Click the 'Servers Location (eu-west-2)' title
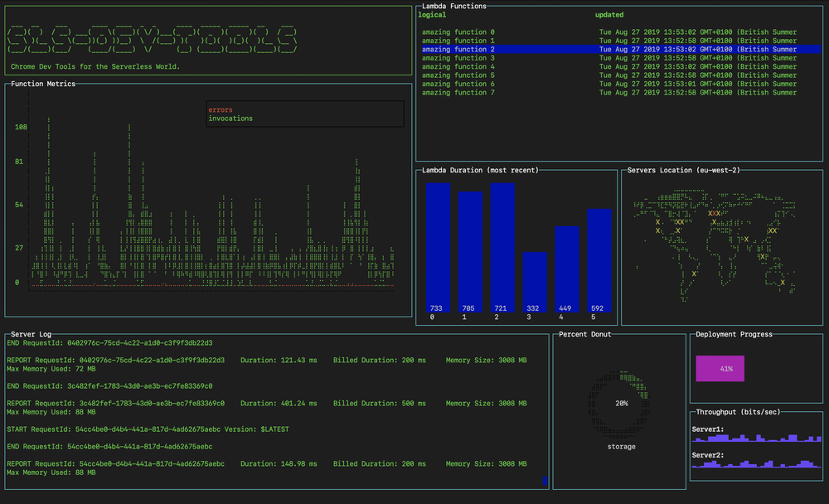Image resolution: width=829 pixels, height=504 pixels. pos(683,170)
